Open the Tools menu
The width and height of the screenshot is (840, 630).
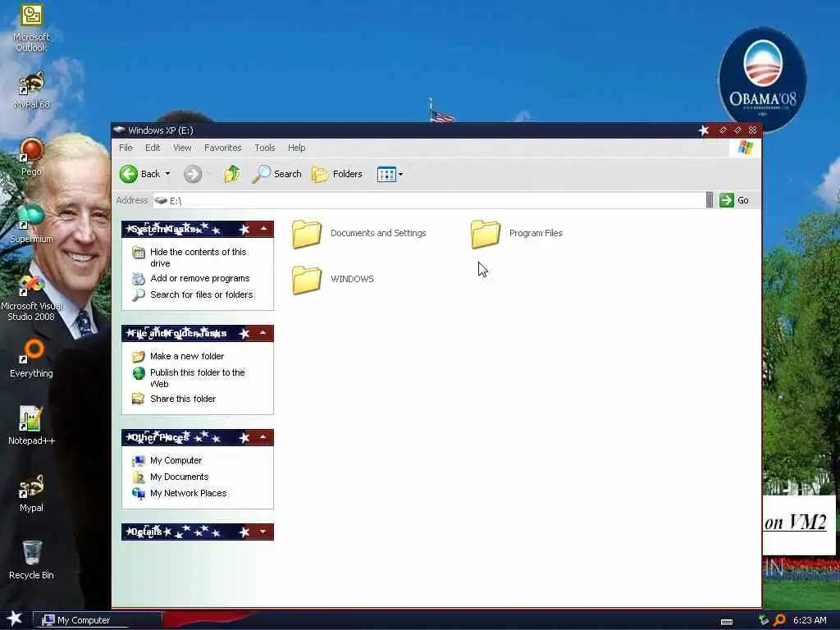coord(265,148)
